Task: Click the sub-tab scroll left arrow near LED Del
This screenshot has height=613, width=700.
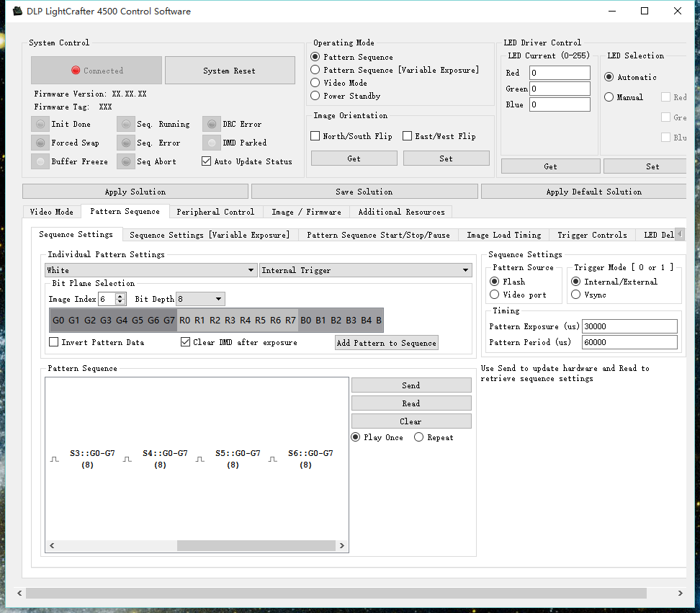Action: 679,233
